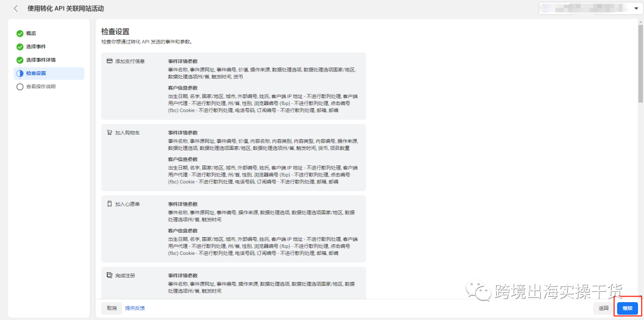The width and height of the screenshot is (644, 320).
Task: Click the green check next to 选择事件详情
Action: coord(20,60)
